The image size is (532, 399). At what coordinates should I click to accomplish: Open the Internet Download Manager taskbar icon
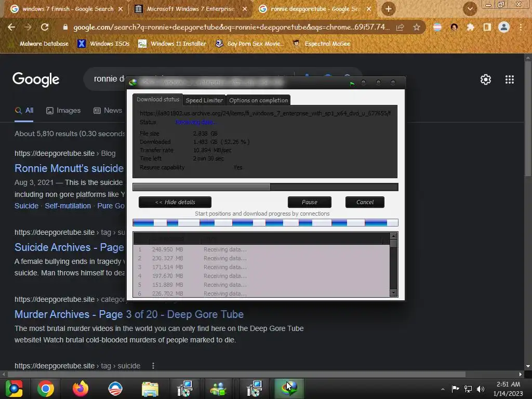coord(289,389)
